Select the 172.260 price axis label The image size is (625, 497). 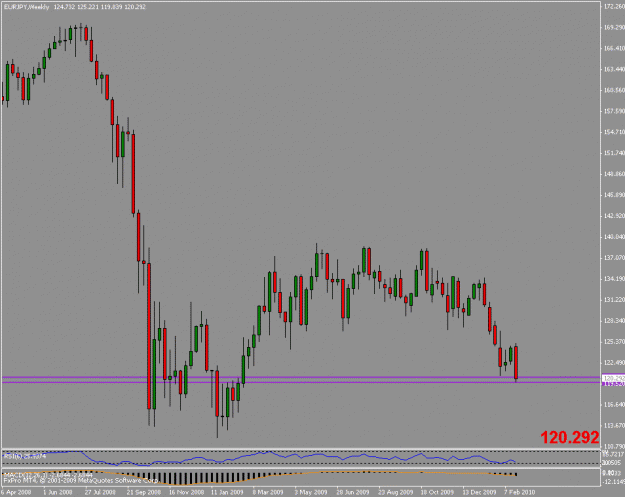(614, 6)
